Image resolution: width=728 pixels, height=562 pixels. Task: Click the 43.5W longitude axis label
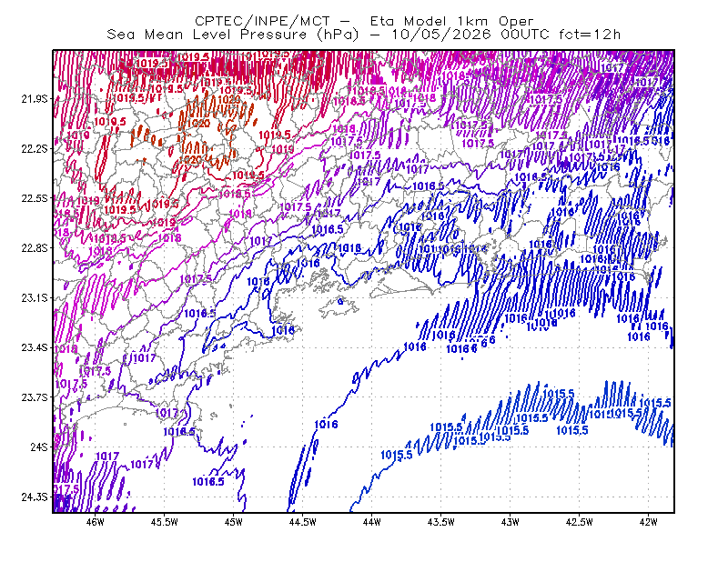click(x=441, y=522)
